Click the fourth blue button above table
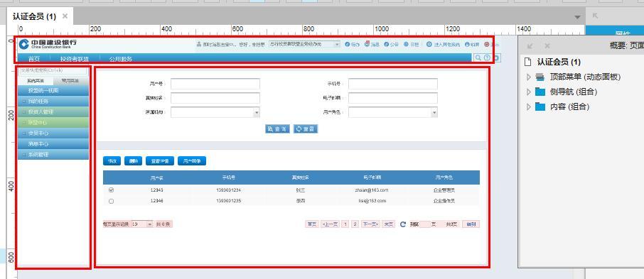Viewport: 644px width, 279px height. click(x=192, y=161)
